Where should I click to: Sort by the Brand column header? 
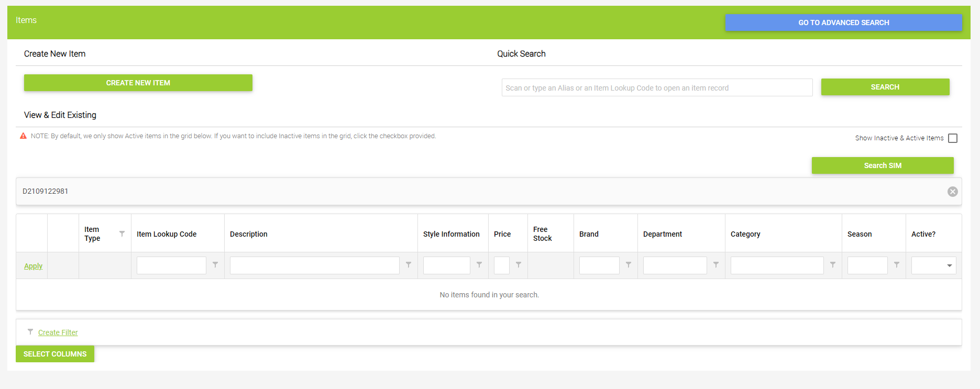point(589,234)
